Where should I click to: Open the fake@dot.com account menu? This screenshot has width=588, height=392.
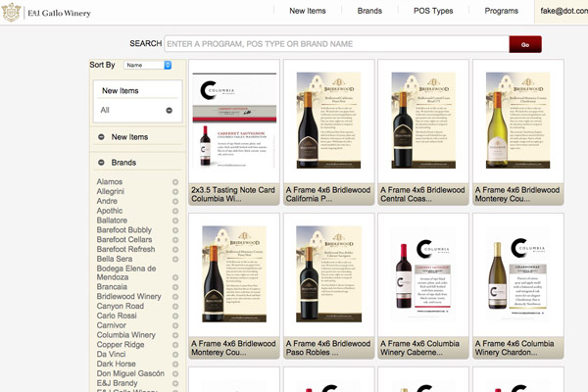coord(563,11)
